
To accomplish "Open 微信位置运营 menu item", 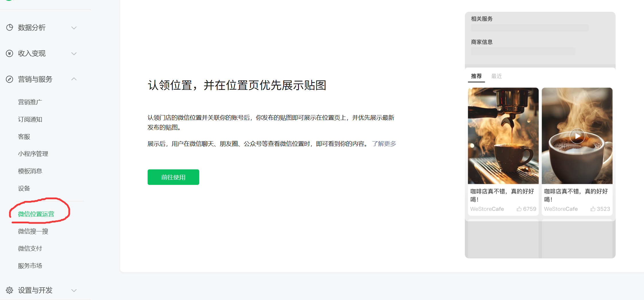I will click(x=36, y=214).
